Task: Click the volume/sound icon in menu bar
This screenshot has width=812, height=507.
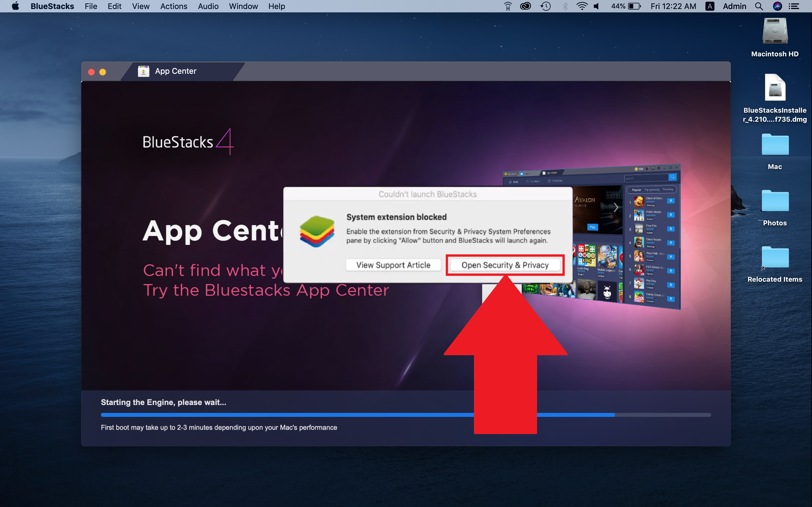Action: pyautogui.click(x=596, y=6)
